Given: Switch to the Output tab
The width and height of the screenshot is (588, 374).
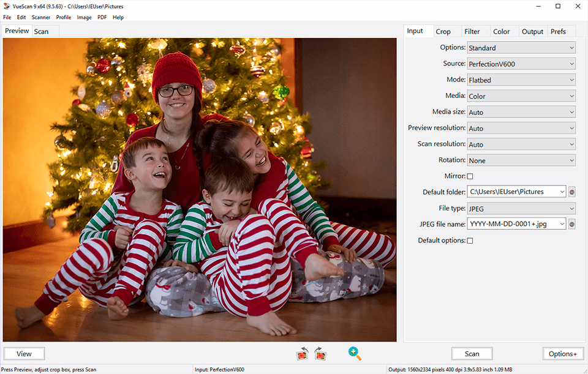Looking at the screenshot, I should click(x=532, y=31).
